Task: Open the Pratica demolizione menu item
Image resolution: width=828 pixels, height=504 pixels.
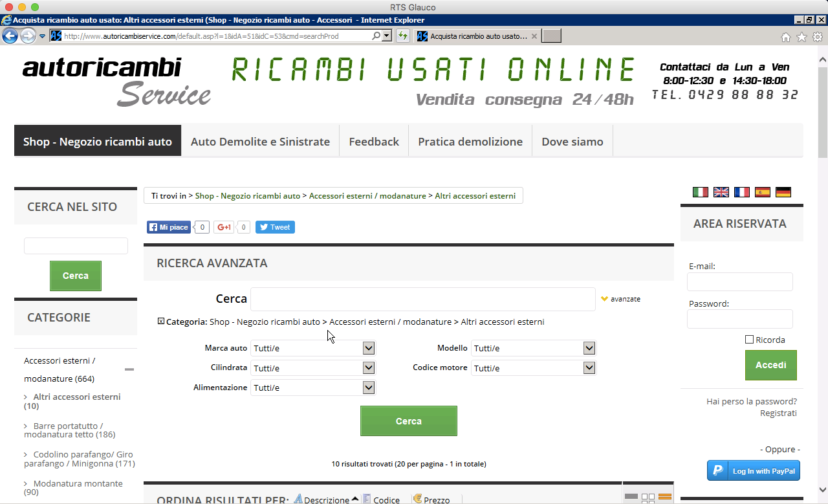Action: pos(470,141)
